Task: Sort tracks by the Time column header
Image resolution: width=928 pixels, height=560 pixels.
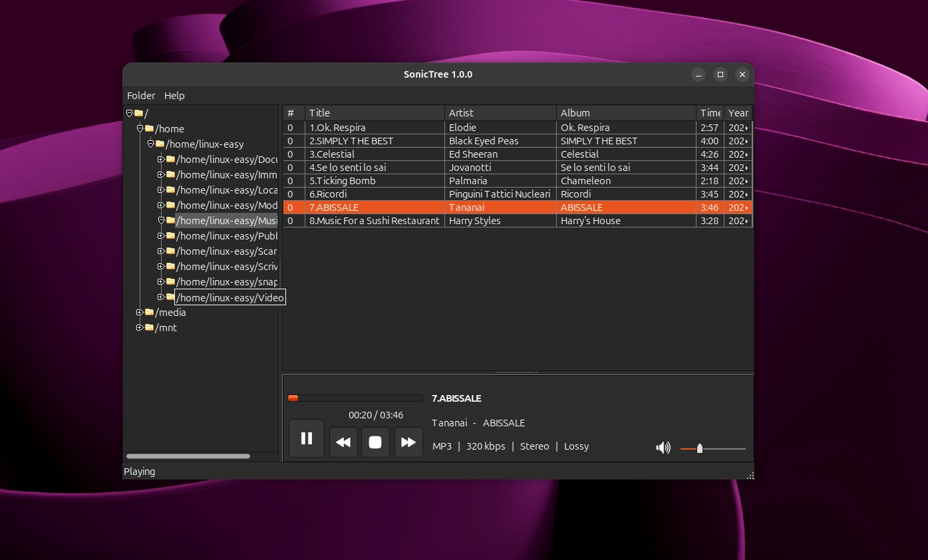Action: coord(710,113)
